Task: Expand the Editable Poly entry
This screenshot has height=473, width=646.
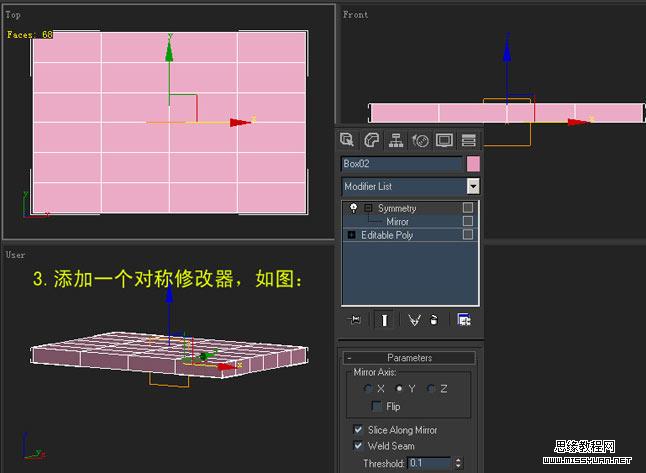Action: (x=351, y=235)
